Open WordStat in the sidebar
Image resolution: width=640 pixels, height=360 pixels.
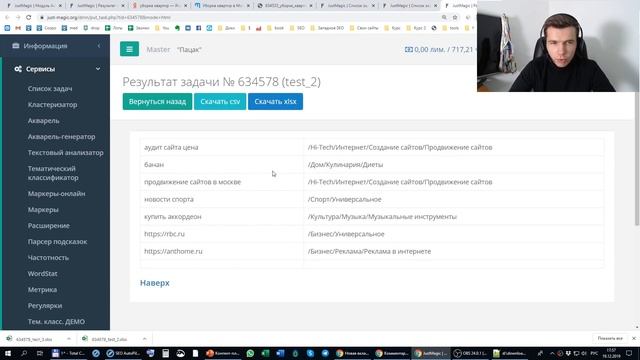tap(42, 273)
